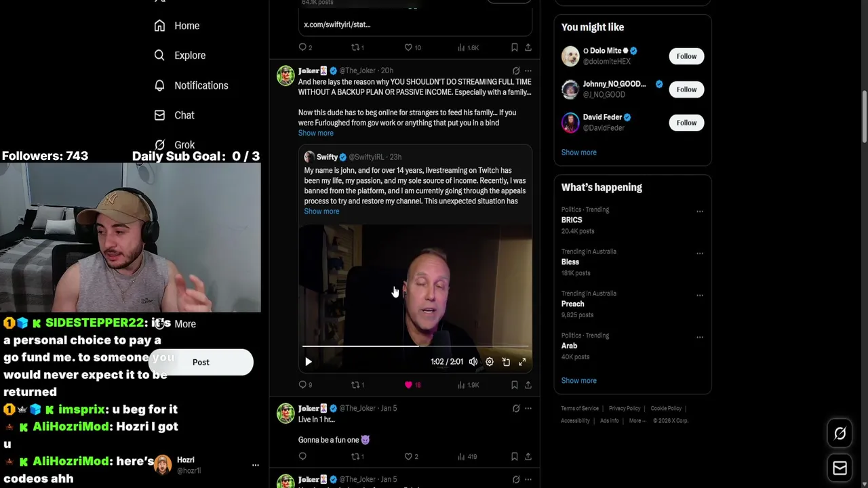Enter fullscreen on the video player
The image size is (868, 488).
pos(522,362)
